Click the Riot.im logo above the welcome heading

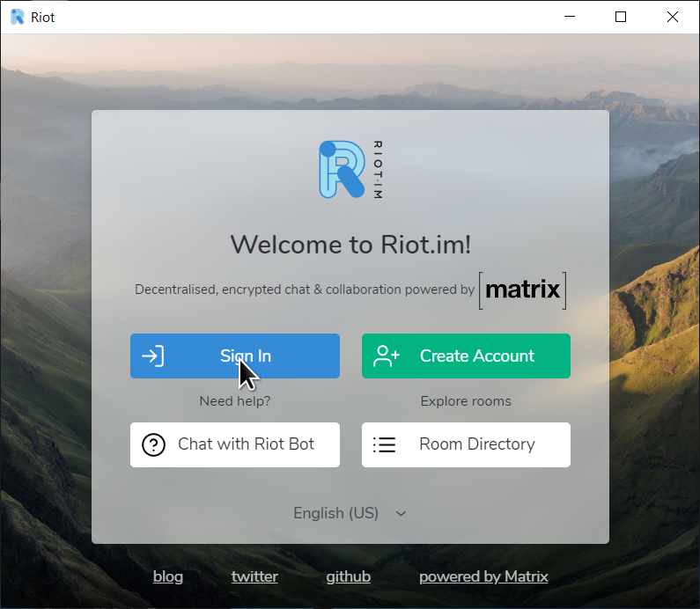pyautogui.click(x=350, y=169)
